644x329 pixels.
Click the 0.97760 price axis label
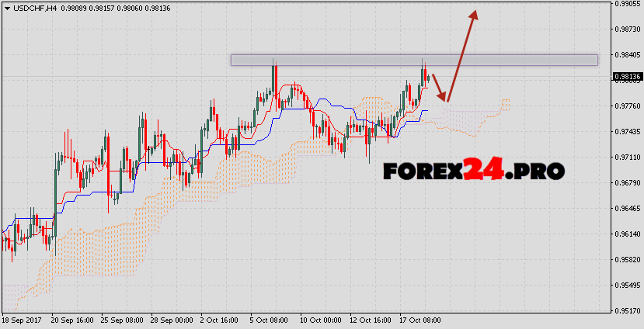(x=627, y=106)
